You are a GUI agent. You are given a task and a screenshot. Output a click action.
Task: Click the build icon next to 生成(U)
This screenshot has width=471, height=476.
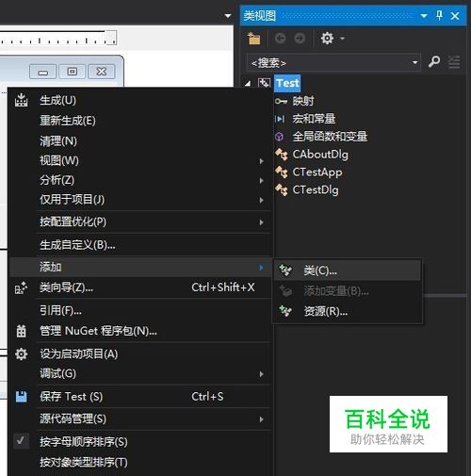pyautogui.click(x=21, y=100)
